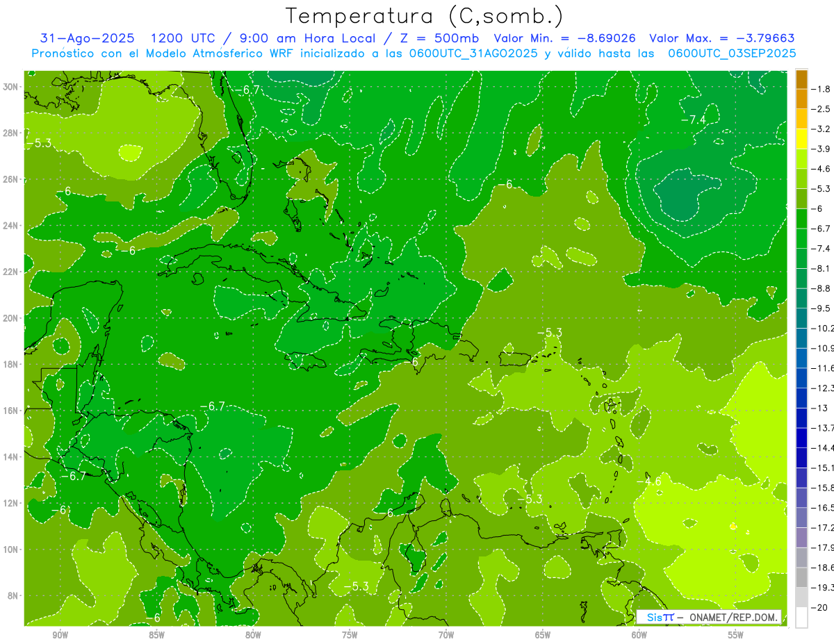
Task: Click the 60W longitude axis label
Action: [x=639, y=634]
